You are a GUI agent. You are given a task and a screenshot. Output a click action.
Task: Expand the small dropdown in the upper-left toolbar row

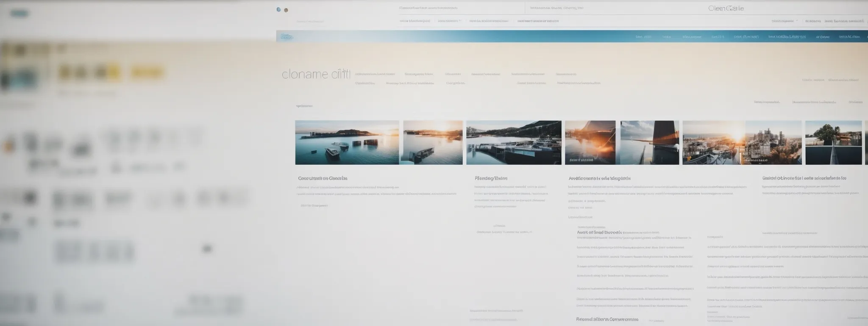(461, 21)
